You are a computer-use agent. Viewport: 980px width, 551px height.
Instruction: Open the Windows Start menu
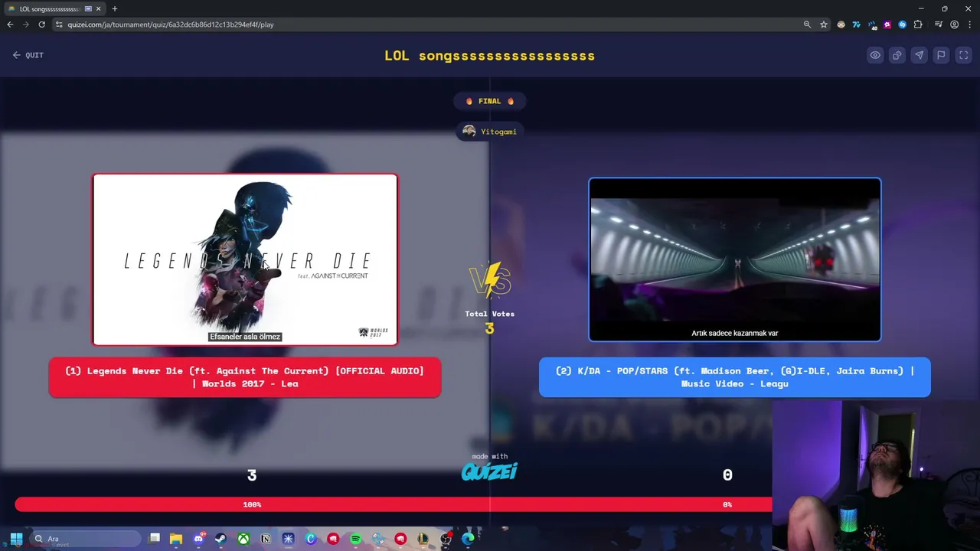[16, 539]
